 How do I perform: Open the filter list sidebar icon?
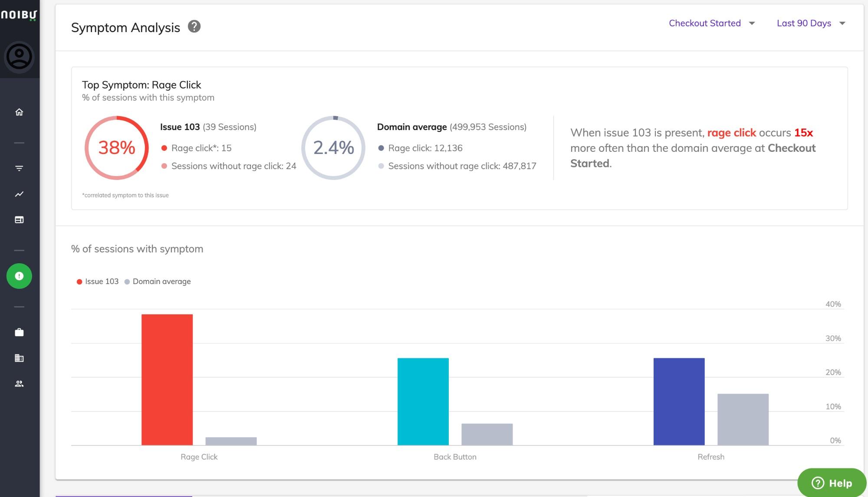[x=19, y=168]
